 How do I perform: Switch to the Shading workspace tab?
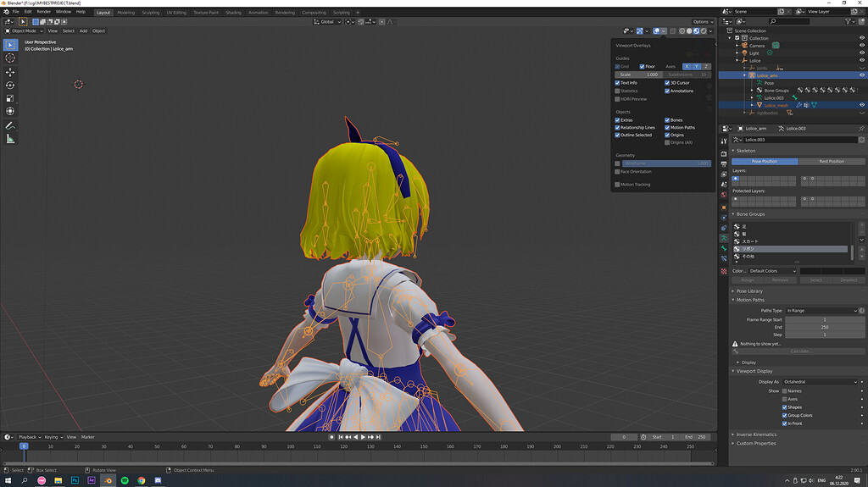[x=233, y=12]
